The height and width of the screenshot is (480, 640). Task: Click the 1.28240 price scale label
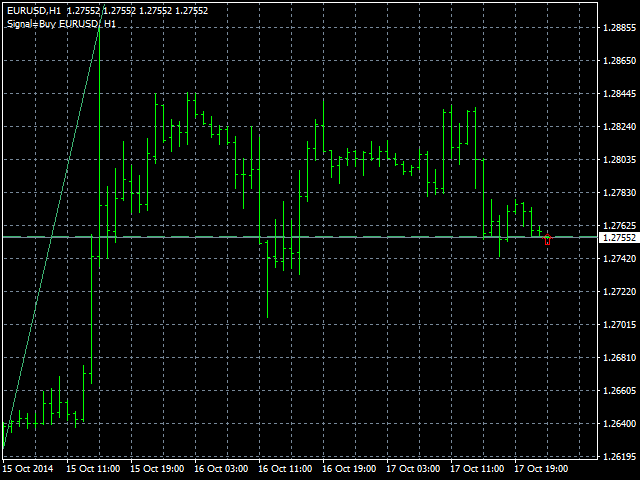click(620, 127)
